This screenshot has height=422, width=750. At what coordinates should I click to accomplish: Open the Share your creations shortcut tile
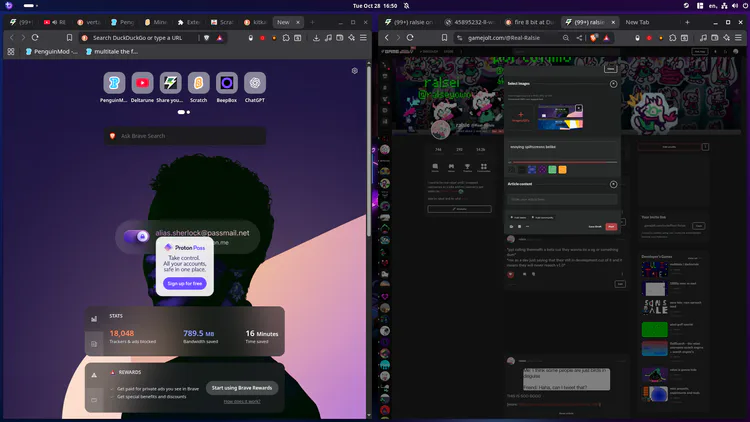pos(170,83)
